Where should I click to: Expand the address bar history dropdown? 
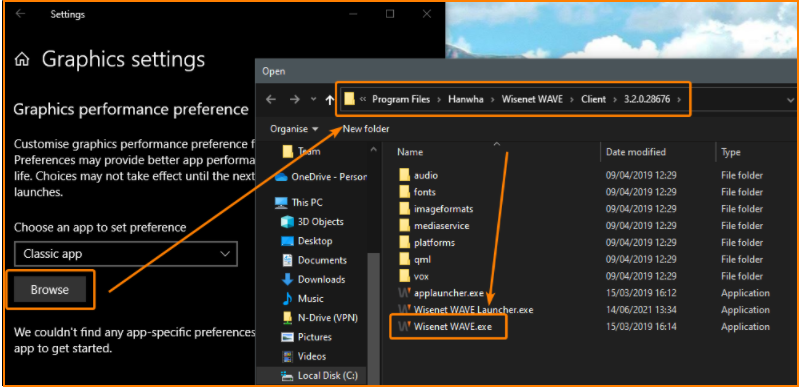coord(791,100)
